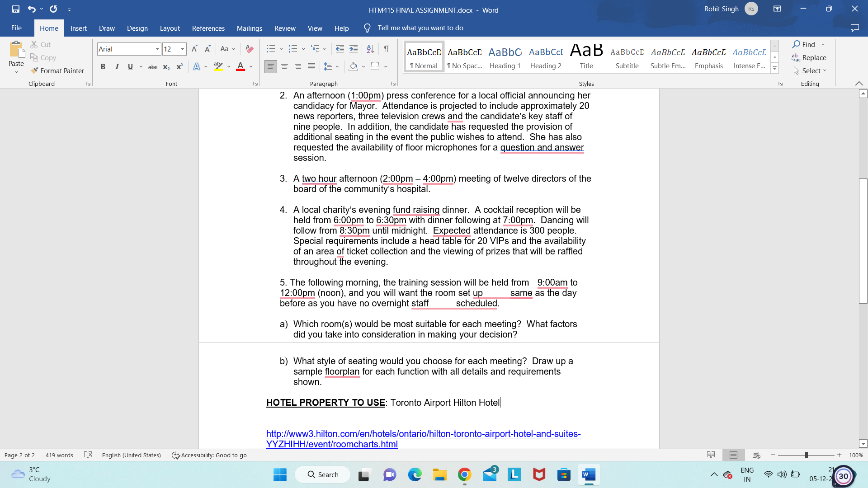Screen dimensions: 868x488
Task: Open the Strikethrough toggle
Action: click(152, 66)
